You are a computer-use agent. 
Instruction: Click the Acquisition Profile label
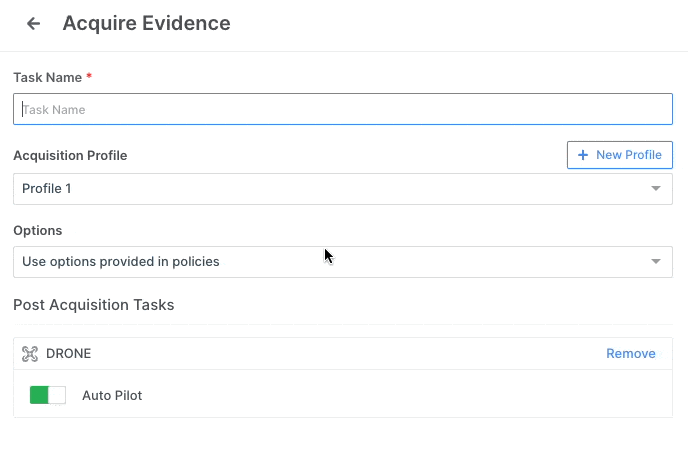[x=70, y=155]
